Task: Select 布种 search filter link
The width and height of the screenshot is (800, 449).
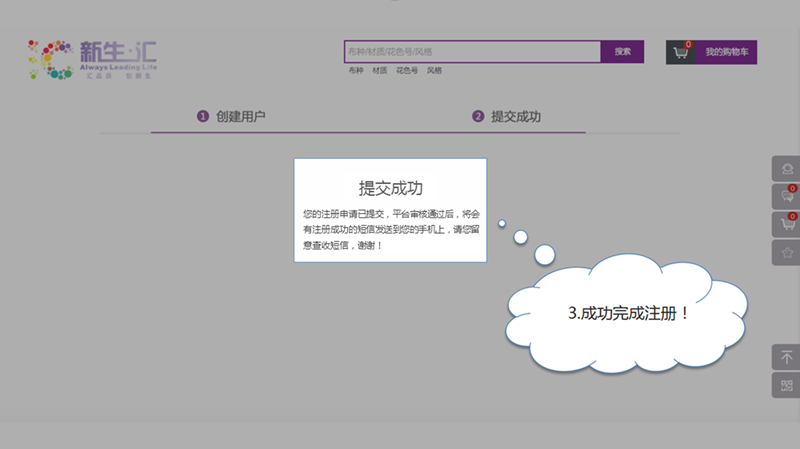Action: pos(356,71)
